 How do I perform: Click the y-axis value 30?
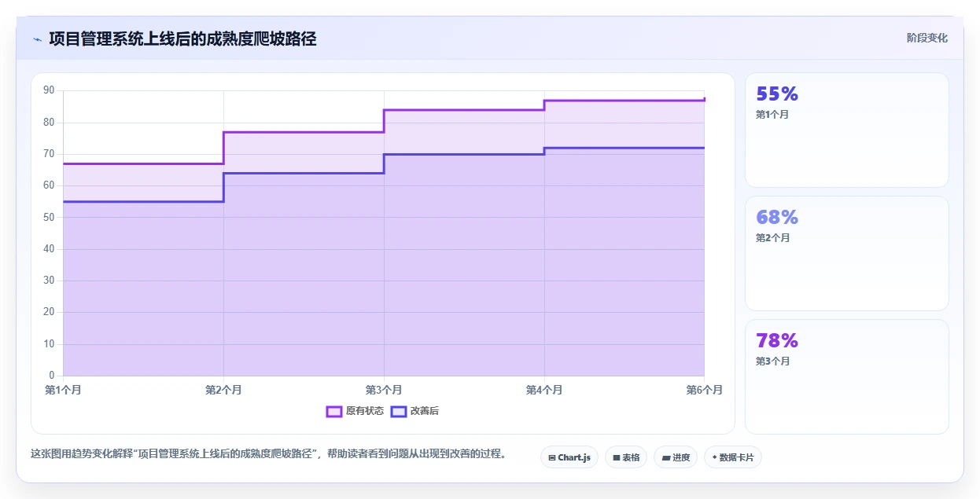pos(49,281)
